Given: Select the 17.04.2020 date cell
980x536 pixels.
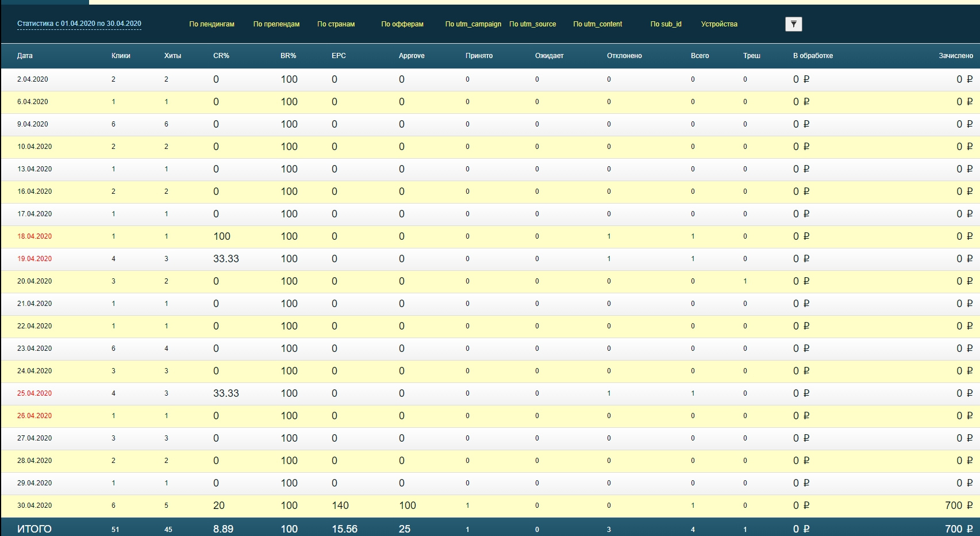Looking at the screenshot, I should [x=34, y=214].
